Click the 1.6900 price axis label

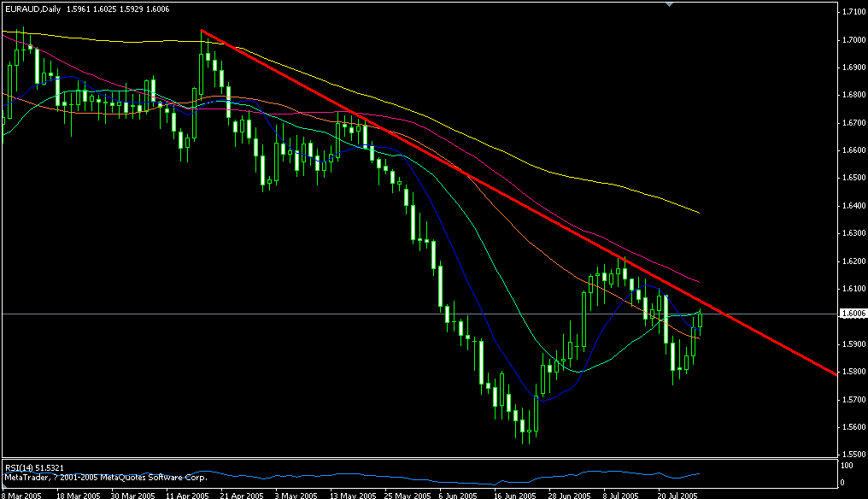coord(853,67)
